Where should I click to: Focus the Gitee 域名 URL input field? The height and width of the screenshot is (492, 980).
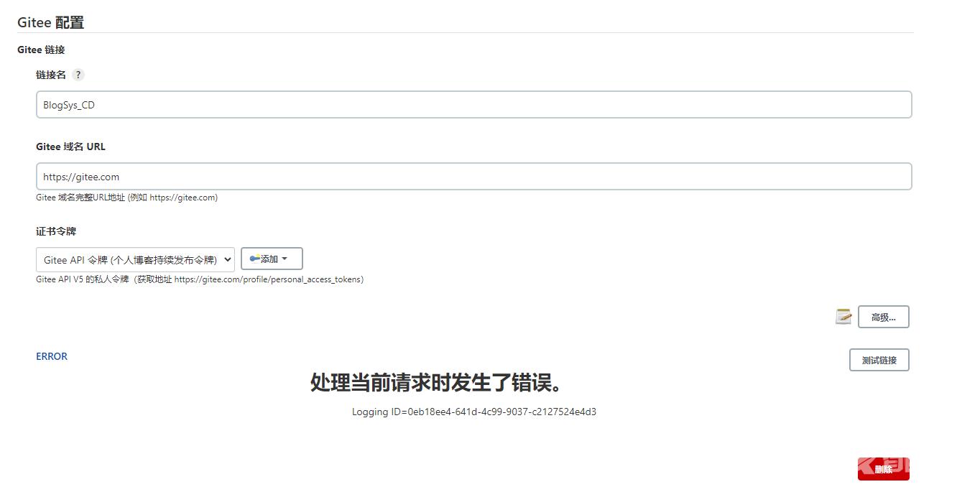(x=473, y=177)
